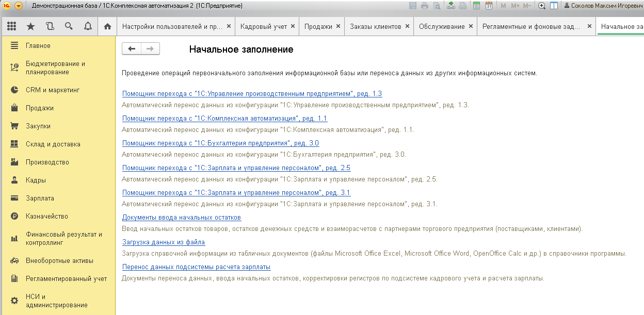Image resolution: width=644 pixels, height=315 pixels.
Task: Click the search magnifier icon
Action: click(x=69, y=26)
